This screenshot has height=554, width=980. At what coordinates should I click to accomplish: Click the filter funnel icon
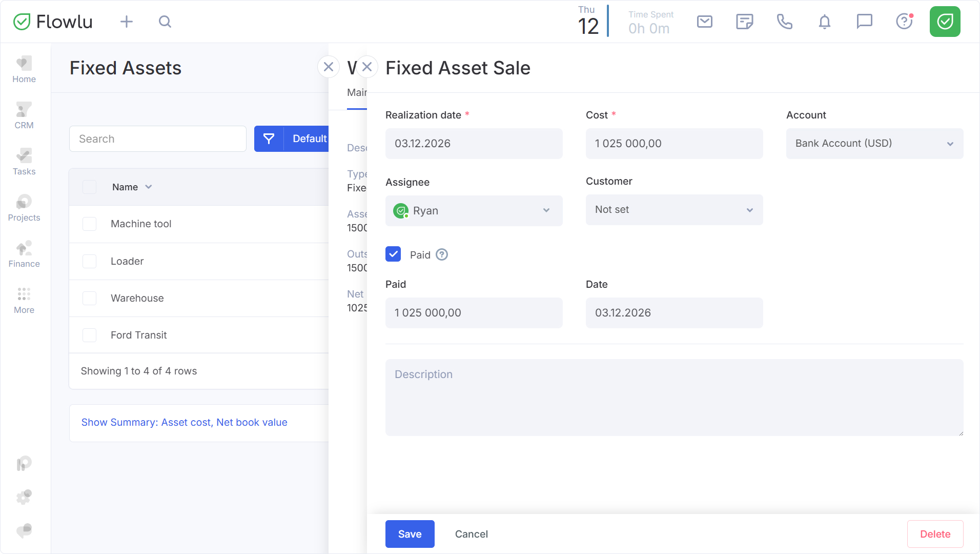coord(269,138)
